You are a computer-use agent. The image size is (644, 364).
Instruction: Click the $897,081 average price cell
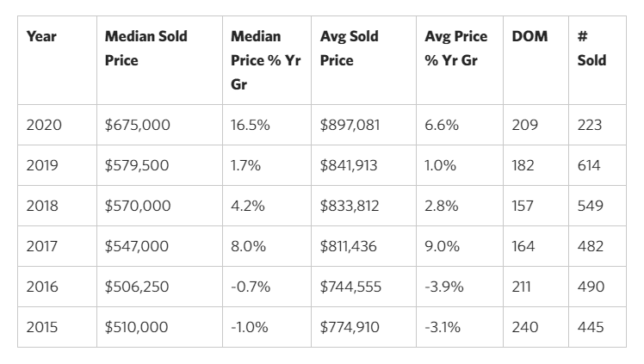(350, 125)
